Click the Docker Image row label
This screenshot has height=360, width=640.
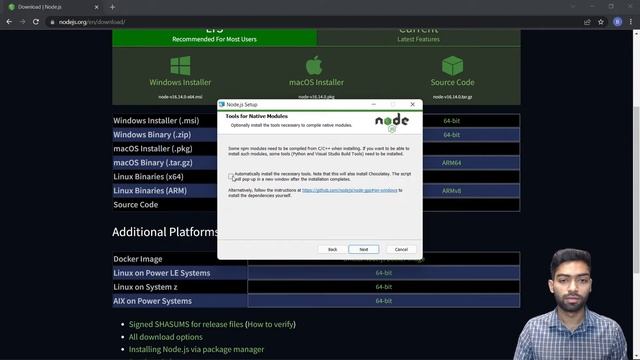pos(138,259)
